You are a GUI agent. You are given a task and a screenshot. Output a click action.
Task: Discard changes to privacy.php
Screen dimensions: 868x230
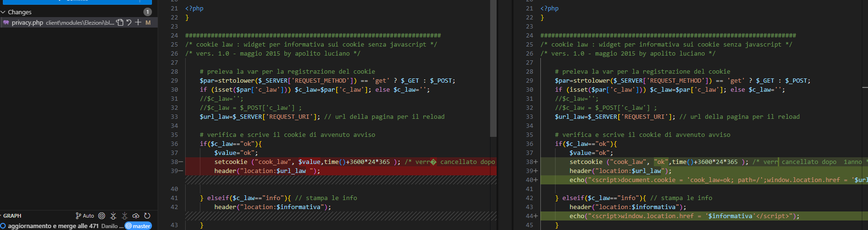[x=129, y=22]
